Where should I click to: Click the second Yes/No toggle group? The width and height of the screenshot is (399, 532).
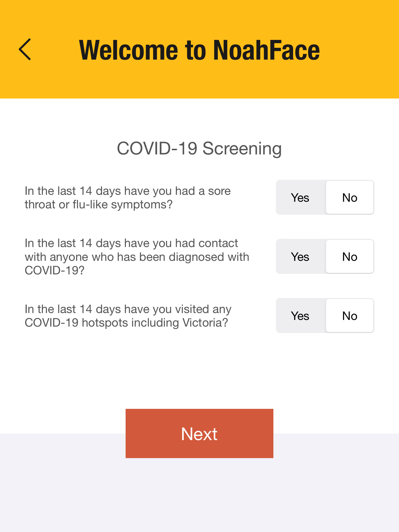[325, 257]
